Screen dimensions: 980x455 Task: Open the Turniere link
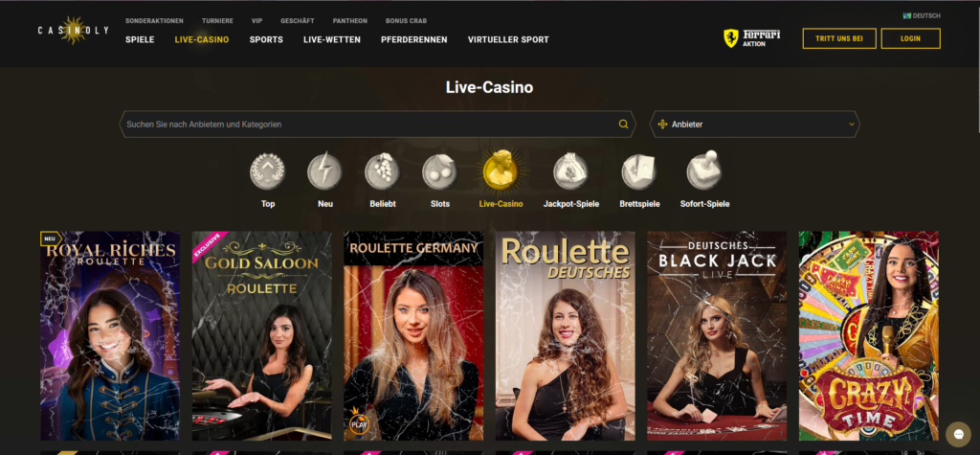tap(217, 21)
